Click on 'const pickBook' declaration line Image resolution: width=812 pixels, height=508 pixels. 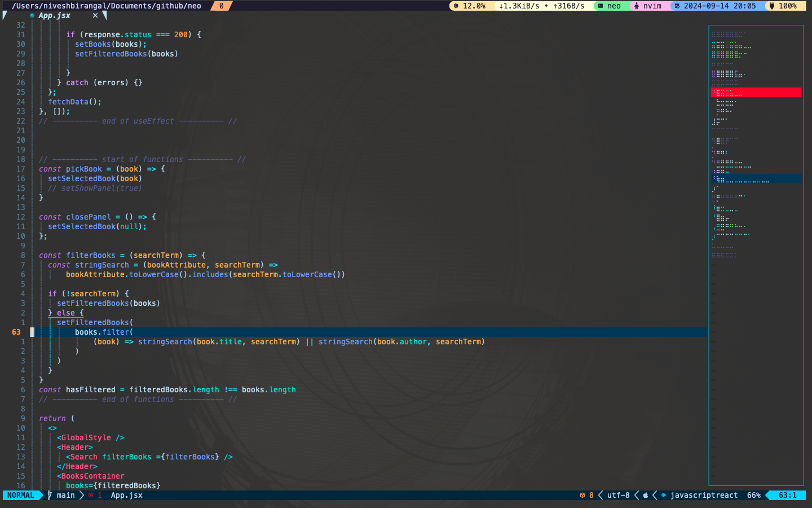pos(102,169)
